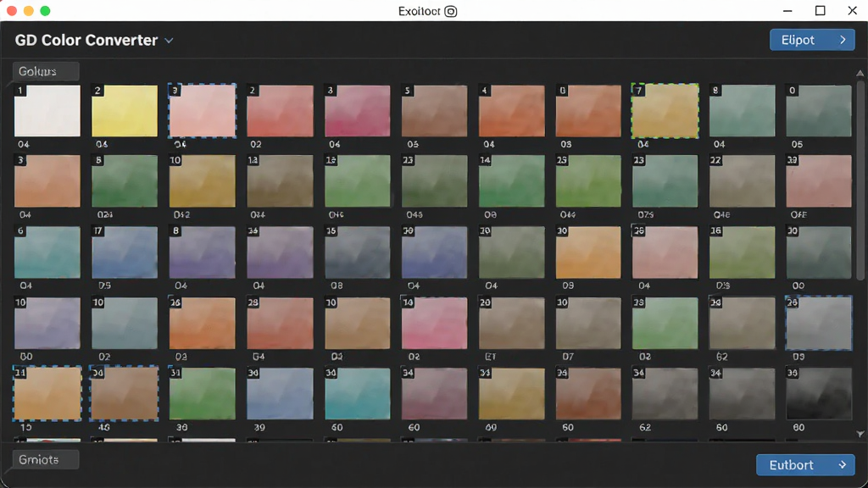Image resolution: width=868 pixels, height=488 pixels.
Task: Select the white swatch numbered 1
Action: [x=47, y=111]
